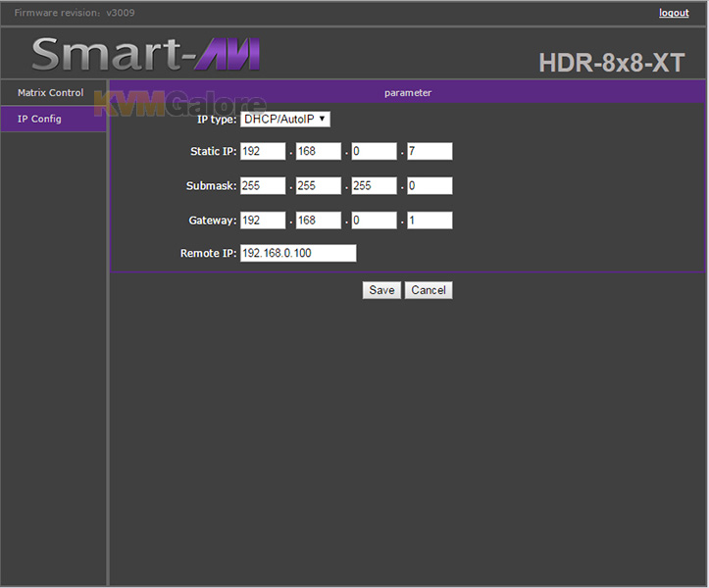Click the Submask third octet field

click(374, 186)
